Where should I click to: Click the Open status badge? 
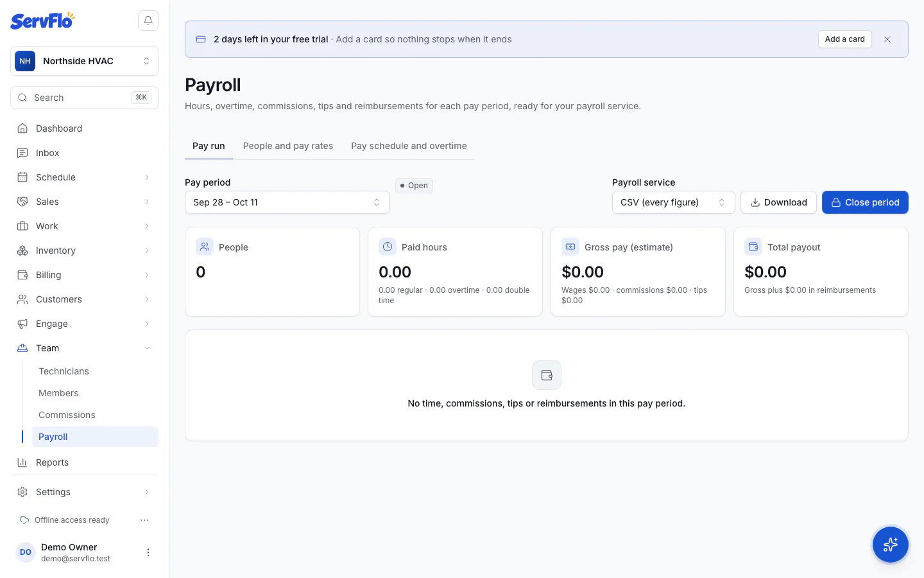click(x=415, y=186)
